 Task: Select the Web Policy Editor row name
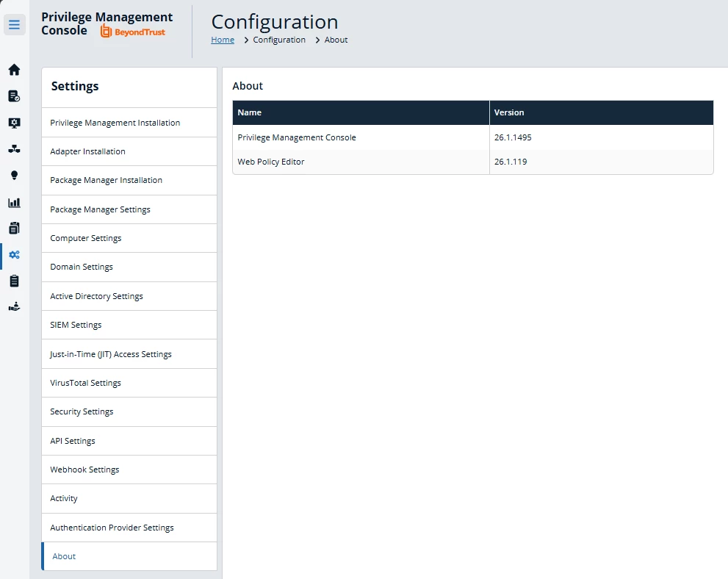pyautogui.click(x=270, y=162)
